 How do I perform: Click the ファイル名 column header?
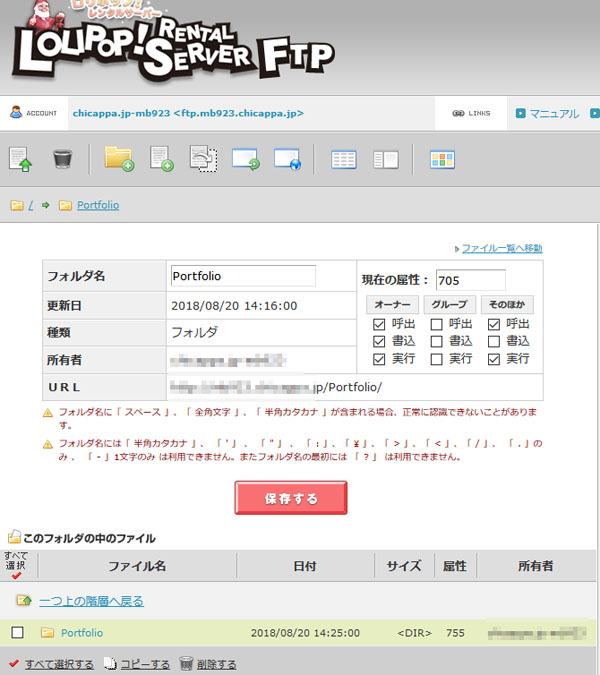[x=137, y=566]
